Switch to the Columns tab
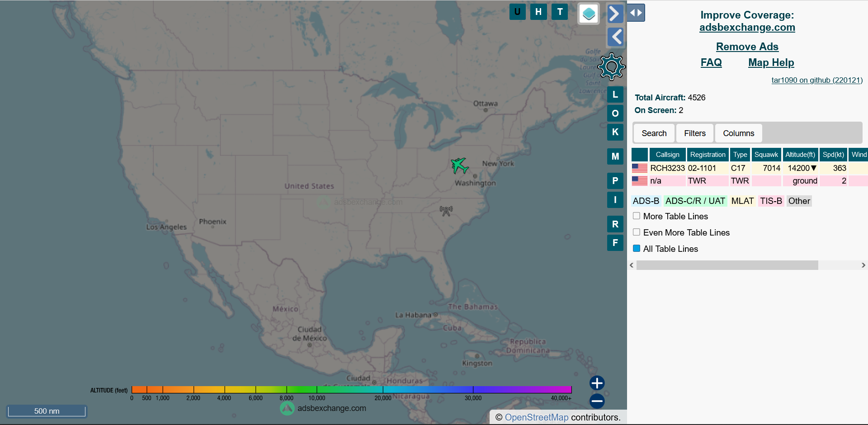 click(738, 133)
